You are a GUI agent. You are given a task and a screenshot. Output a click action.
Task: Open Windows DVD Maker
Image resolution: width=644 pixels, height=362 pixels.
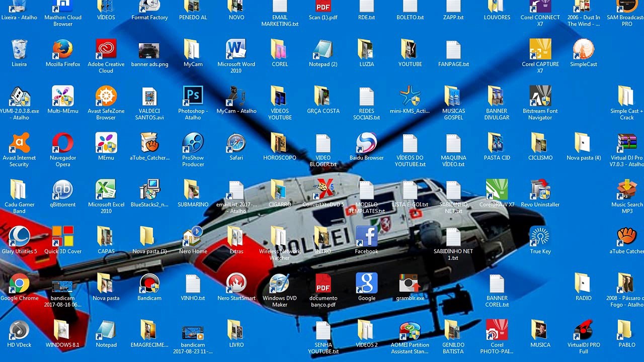tap(280, 284)
